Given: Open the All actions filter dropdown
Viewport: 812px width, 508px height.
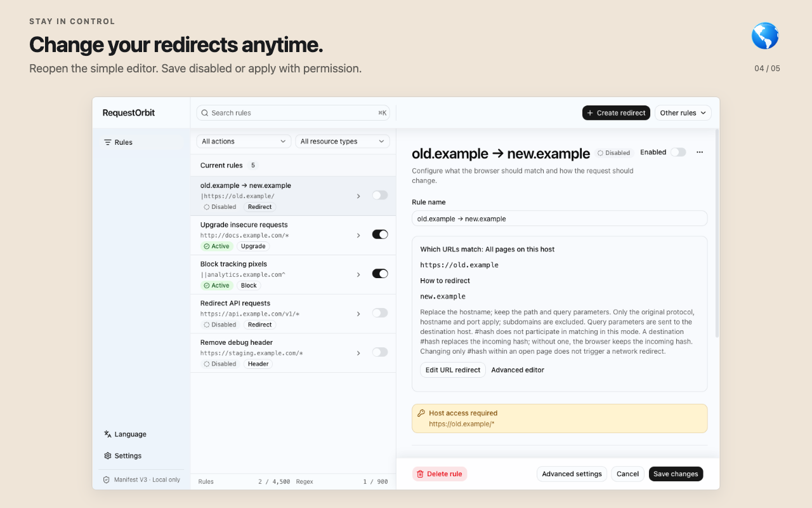Looking at the screenshot, I should tap(244, 142).
